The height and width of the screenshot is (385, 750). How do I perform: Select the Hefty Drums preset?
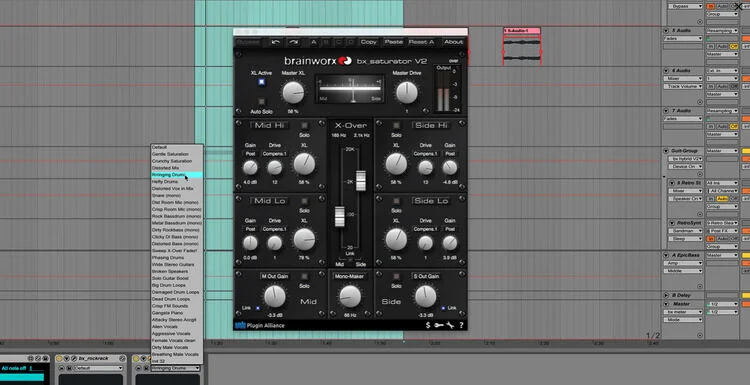click(x=177, y=182)
